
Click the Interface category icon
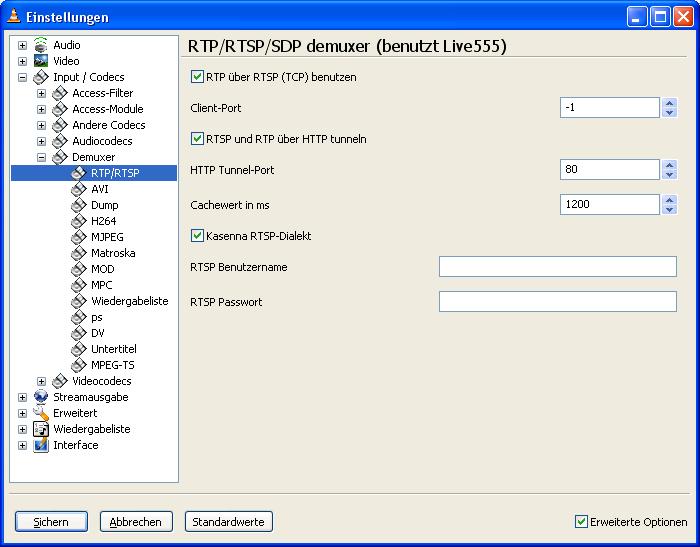point(41,445)
